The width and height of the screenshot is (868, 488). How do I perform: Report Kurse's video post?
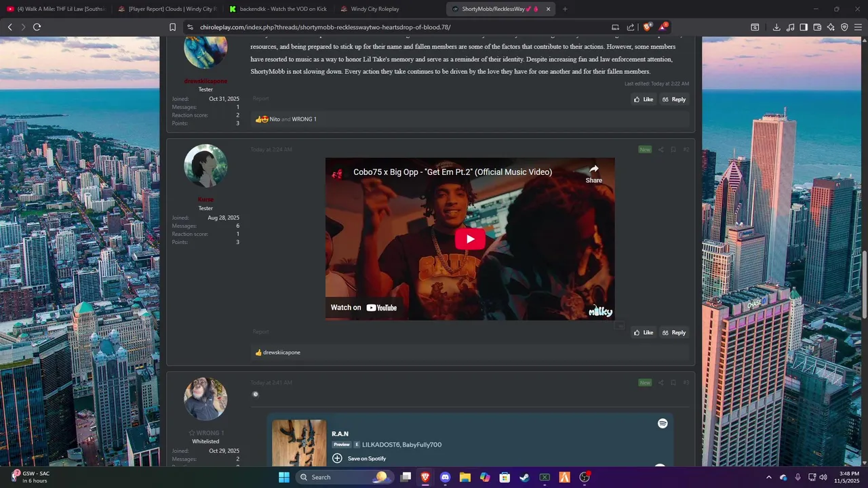point(260,332)
